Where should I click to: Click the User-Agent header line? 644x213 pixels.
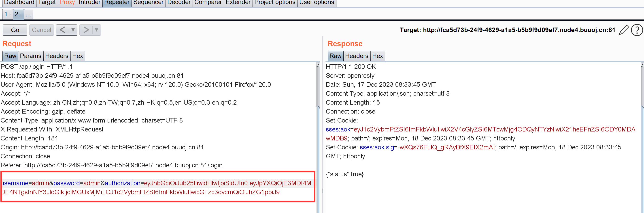coord(136,85)
